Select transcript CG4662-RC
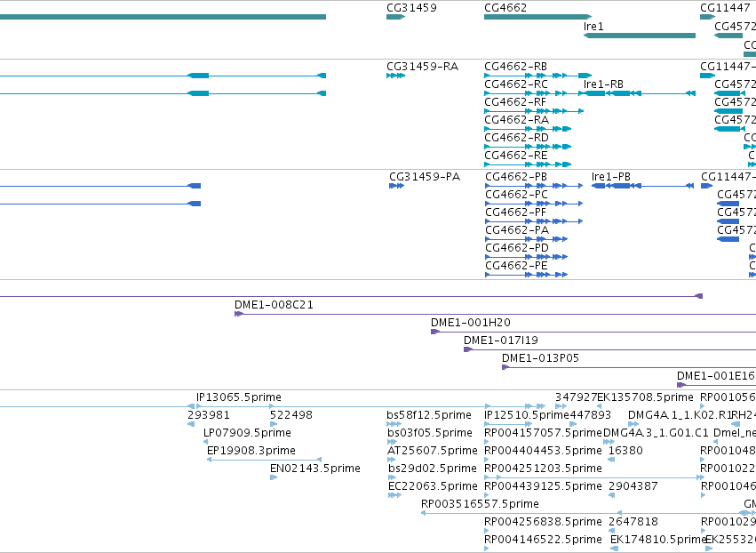The image size is (756, 553). tap(516, 84)
